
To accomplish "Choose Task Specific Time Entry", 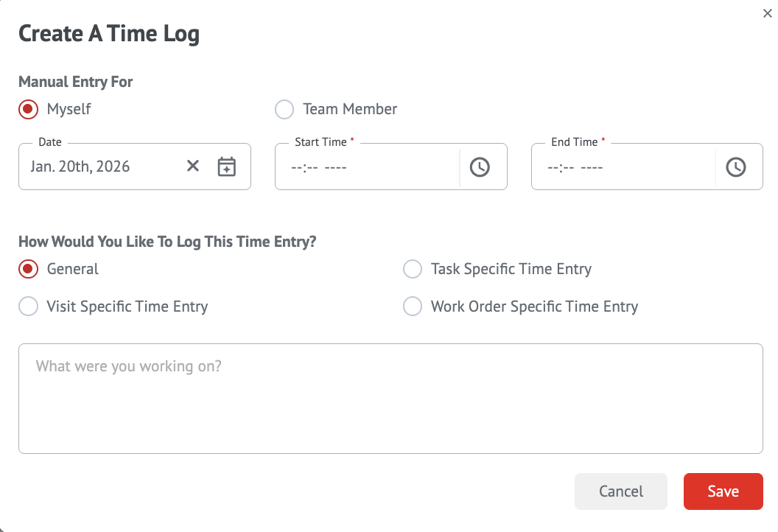I will pyautogui.click(x=413, y=269).
